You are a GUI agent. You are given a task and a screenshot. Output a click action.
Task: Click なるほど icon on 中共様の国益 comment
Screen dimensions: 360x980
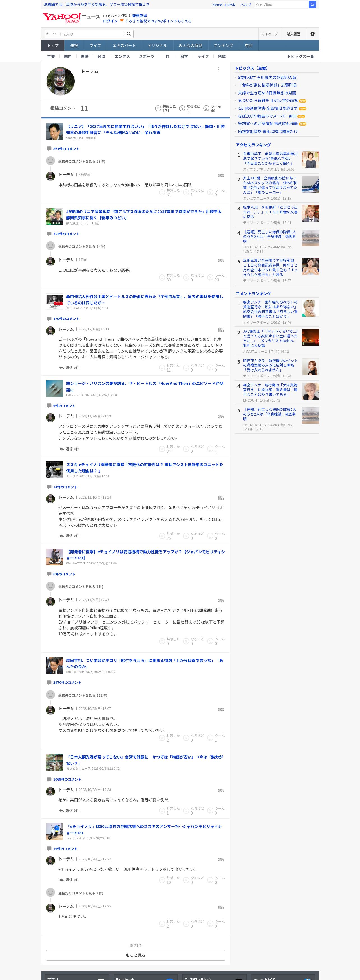[186, 193]
